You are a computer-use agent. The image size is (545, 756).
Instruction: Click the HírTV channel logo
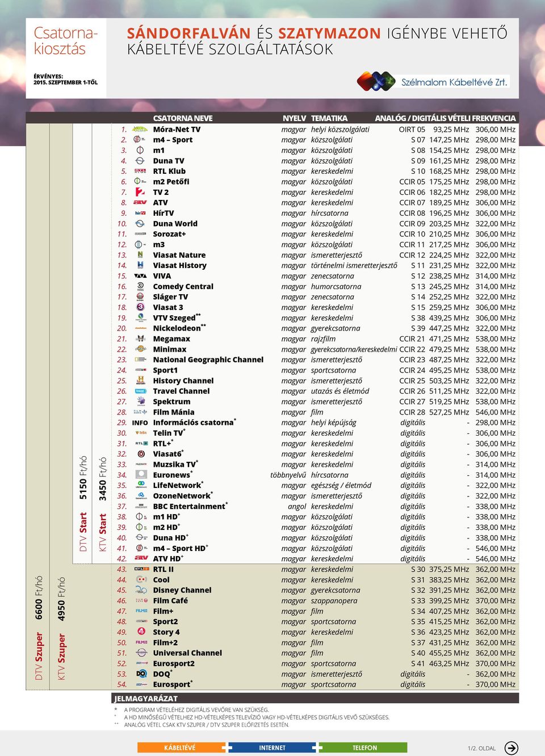tap(140, 213)
